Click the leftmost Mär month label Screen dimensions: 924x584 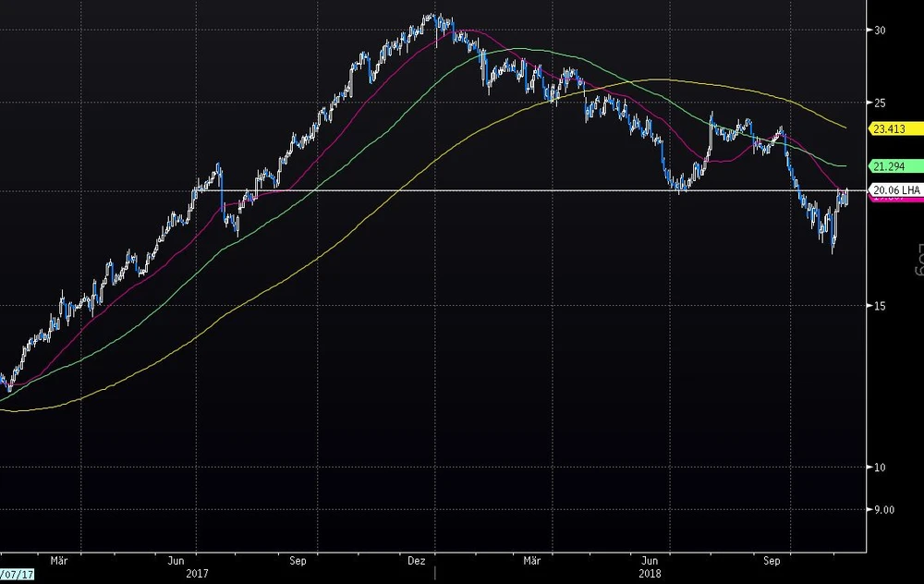tap(60, 560)
